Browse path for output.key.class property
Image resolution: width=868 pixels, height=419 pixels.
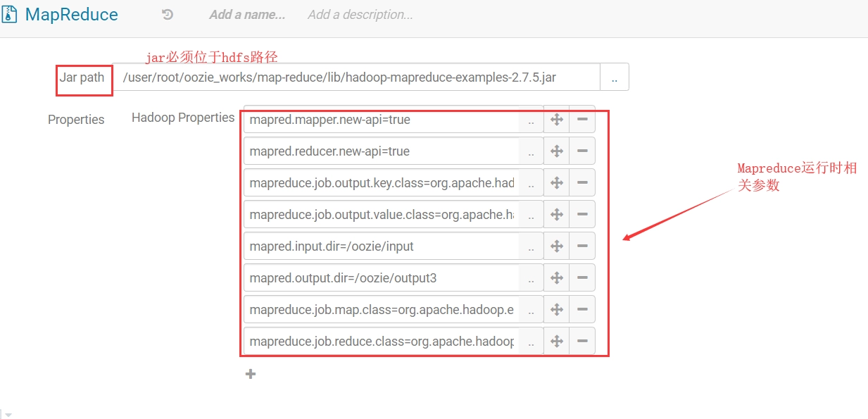[x=531, y=182]
